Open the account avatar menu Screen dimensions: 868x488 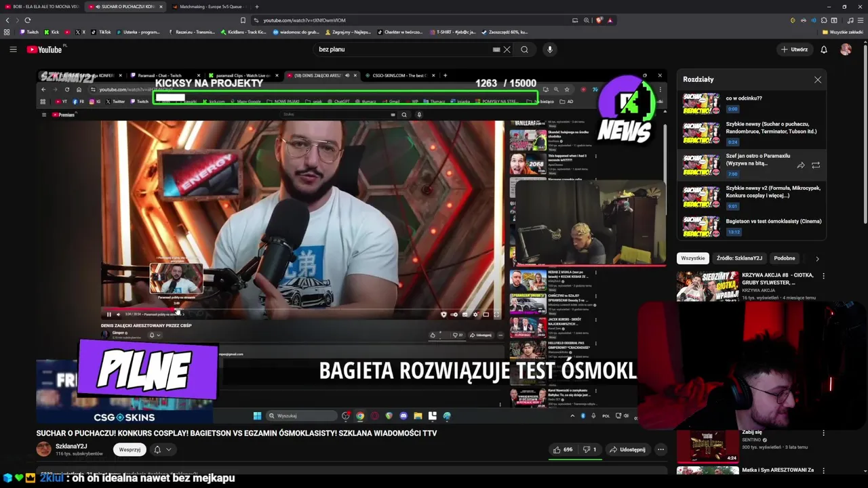click(846, 49)
